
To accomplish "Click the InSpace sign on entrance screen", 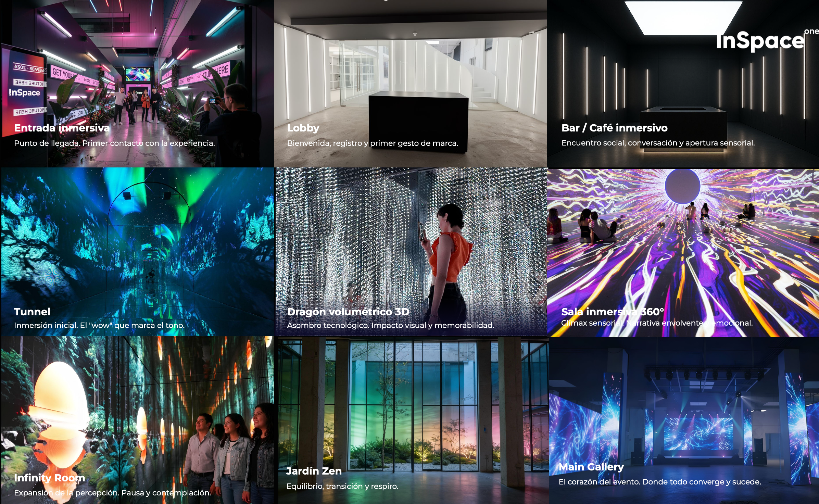I will click(x=24, y=93).
